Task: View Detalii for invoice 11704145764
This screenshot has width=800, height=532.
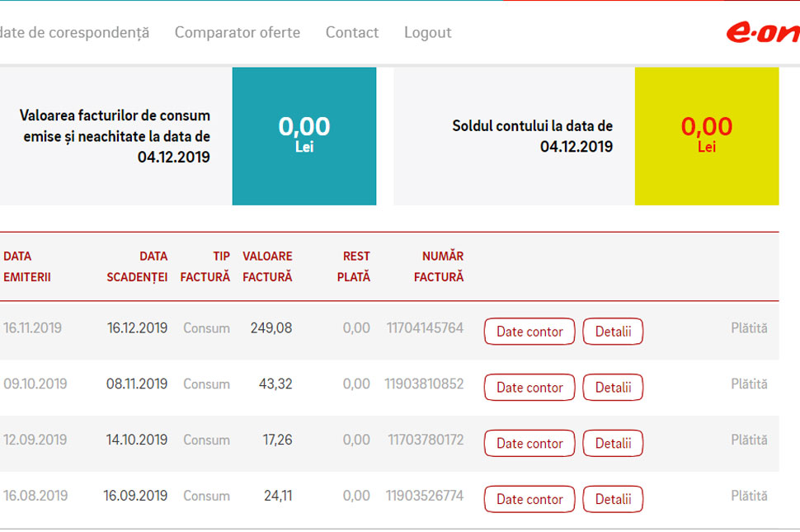Action: (x=613, y=332)
